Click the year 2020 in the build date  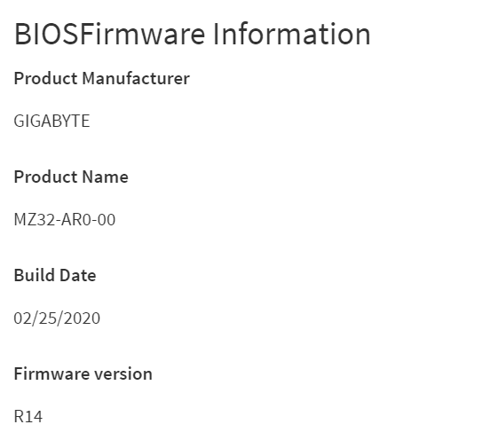pyautogui.click(x=82, y=318)
